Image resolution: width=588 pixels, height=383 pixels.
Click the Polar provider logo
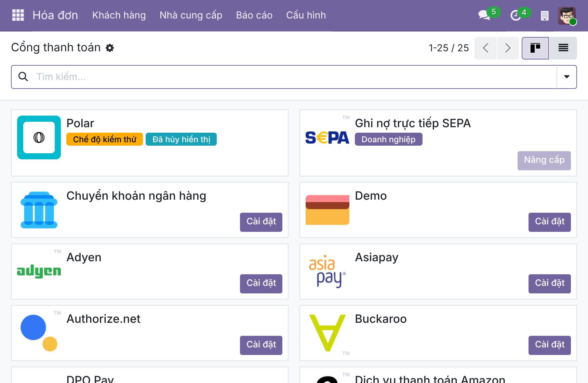39,137
